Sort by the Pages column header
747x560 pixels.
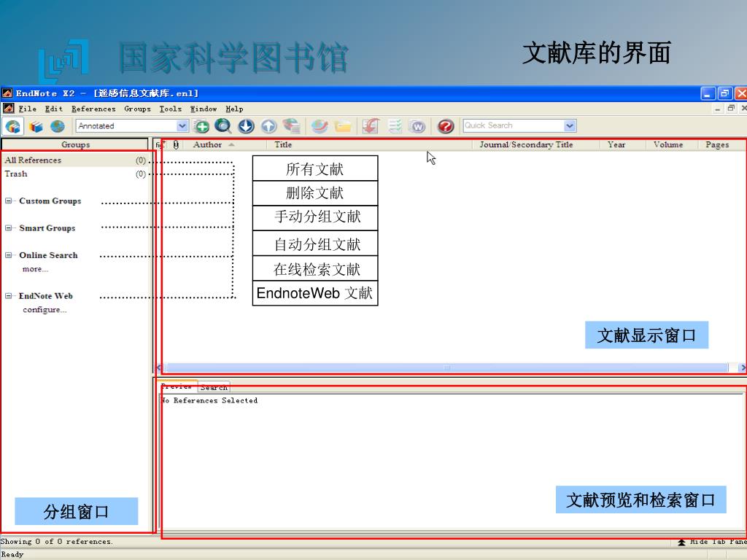tap(717, 145)
